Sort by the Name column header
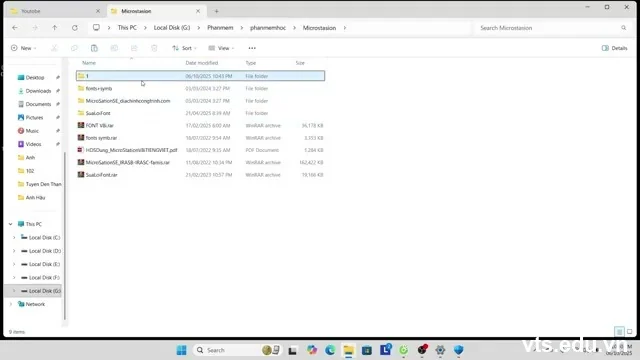The image size is (640, 360). click(89, 63)
